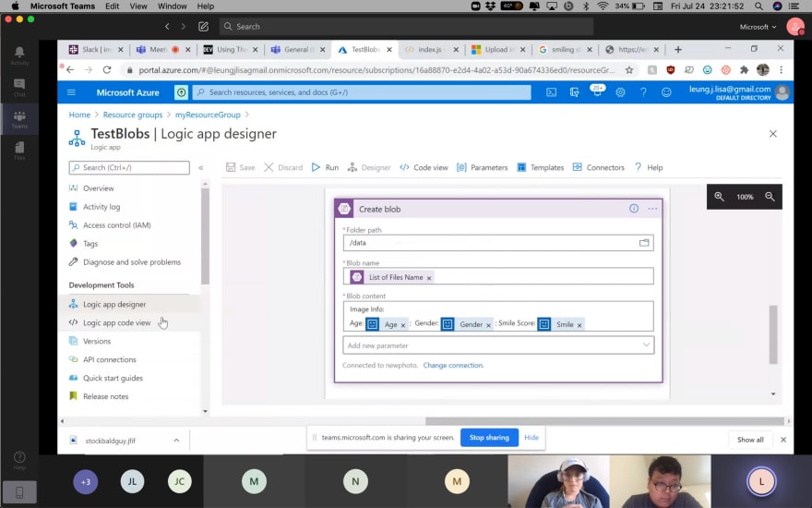Open folder picker in Folder path
Image resolution: width=812 pixels, height=508 pixels.
(644, 243)
